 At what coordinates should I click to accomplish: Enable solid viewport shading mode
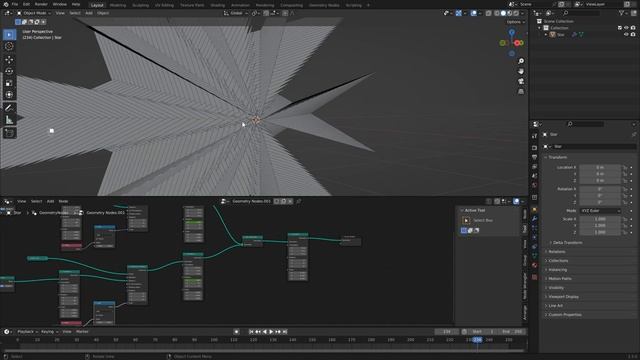pyautogui.click(x=503, y=13)
